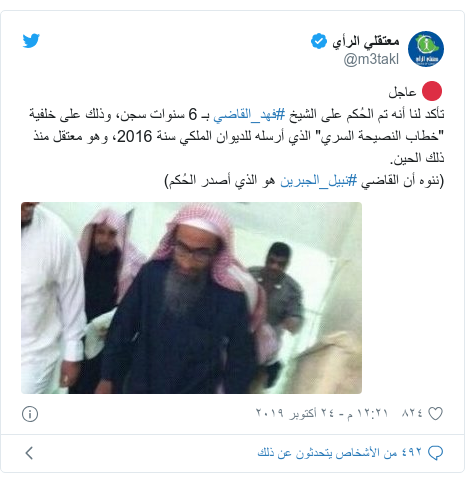
Task: Open the ٤٩٢ people talking link
Action: click(339, 453)
